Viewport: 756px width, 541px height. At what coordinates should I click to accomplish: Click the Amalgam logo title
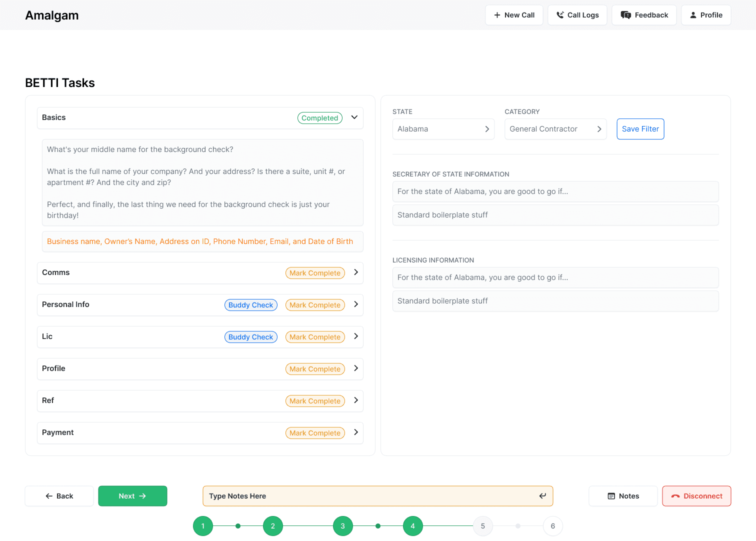tap(52, 15)
